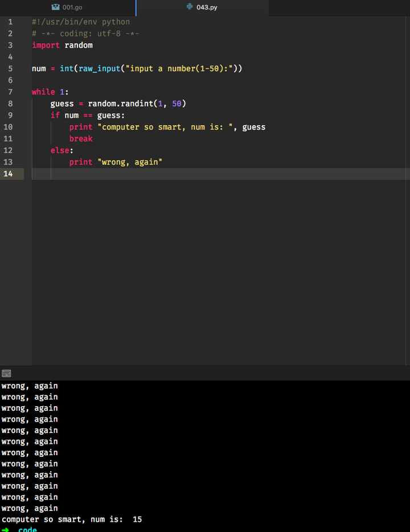This screenshot has width=410, height=532.
Task: Click the 'import' keyword
Action: tap(46, 46)
